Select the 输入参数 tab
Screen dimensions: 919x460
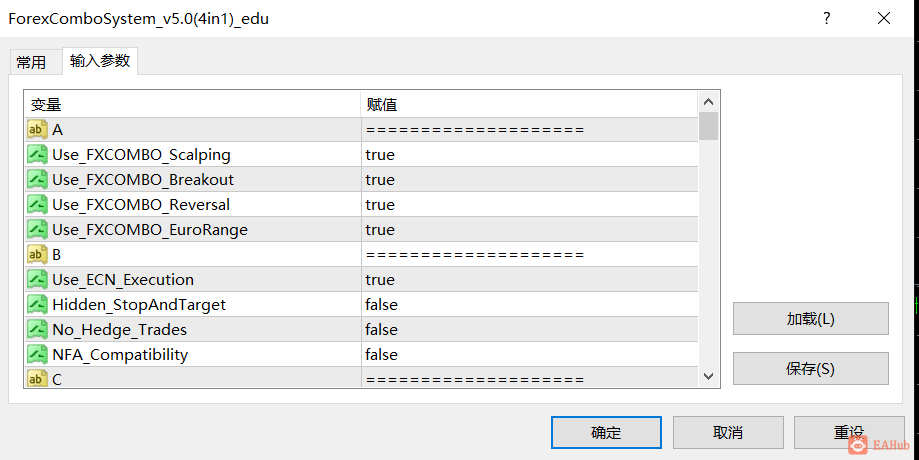(x=100, y=61)
